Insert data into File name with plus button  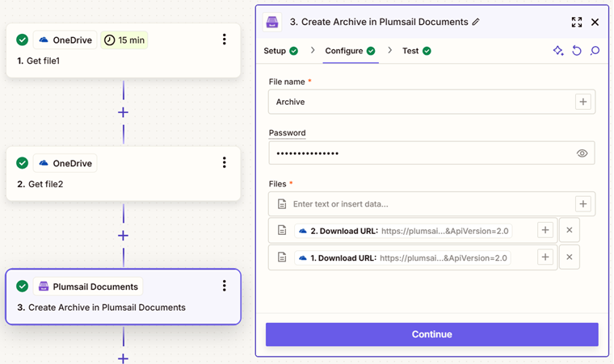click(583, 102)
